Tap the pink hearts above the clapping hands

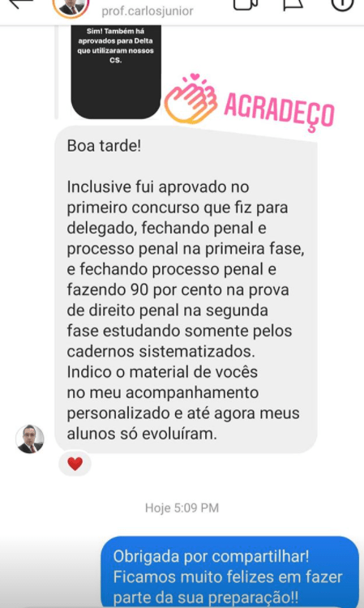click(x=195, y=80)
